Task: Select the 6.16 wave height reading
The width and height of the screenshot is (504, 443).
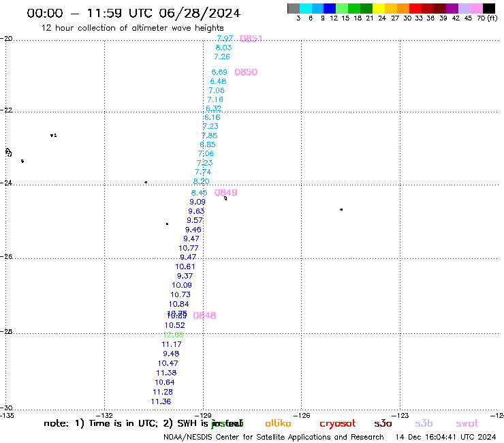Action: [212, 117]
